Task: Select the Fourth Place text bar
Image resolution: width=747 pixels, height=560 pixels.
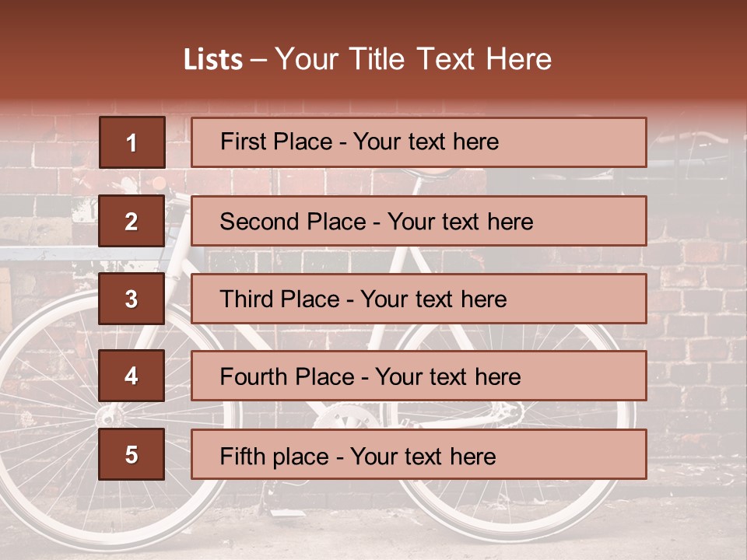Action: pos(419,376)
